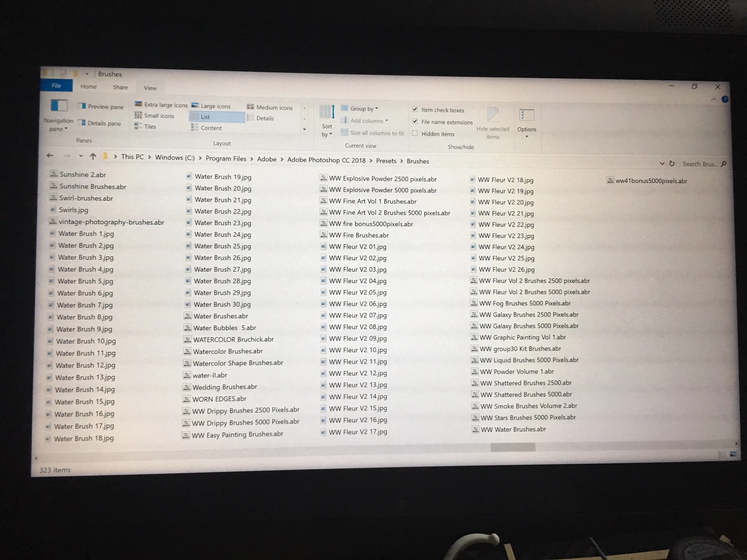Screen dimensions: 747x560
Task: Switch to the Home ribbon tab
Action: pyautogui.click(x=89, y=86)
